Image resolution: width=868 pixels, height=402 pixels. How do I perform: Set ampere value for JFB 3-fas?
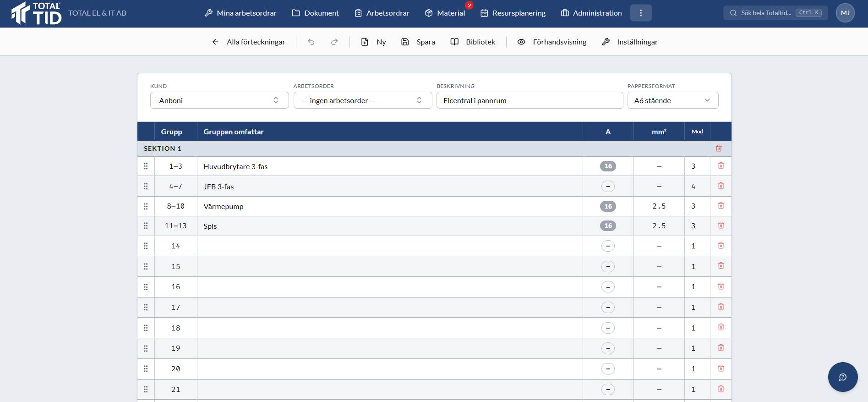click(x=608, y=186)
